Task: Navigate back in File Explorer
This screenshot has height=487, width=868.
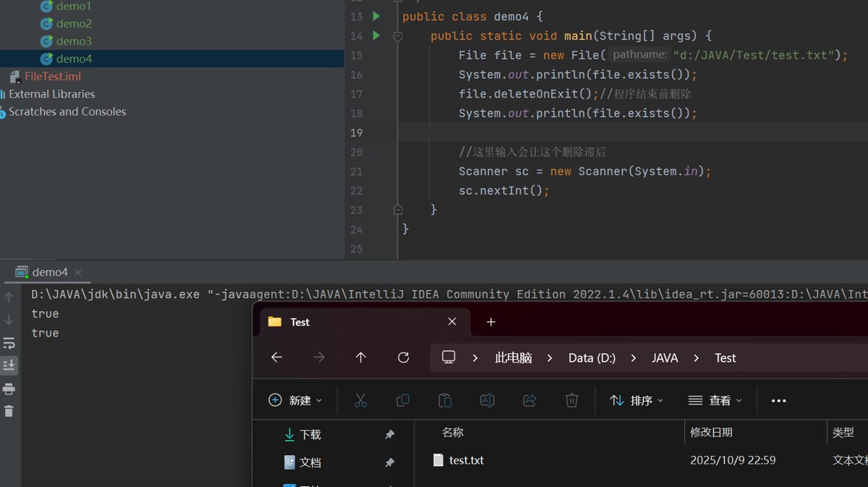Action: click(x=276, y=357)
